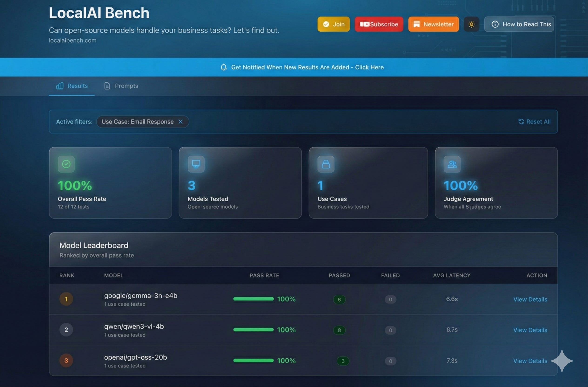View Details for qwen/qwen3-vl-4b
Image resolution: width=588 pixels, height=387 pixels.
tap(530, 330)
